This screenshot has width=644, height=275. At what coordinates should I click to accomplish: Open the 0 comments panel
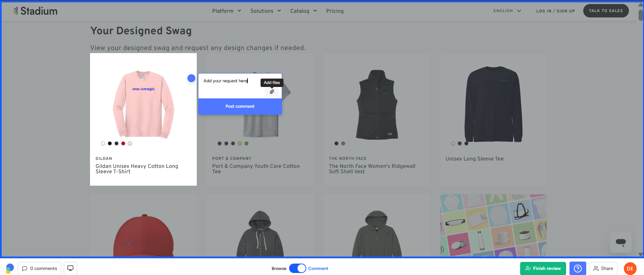click(40, 268)
